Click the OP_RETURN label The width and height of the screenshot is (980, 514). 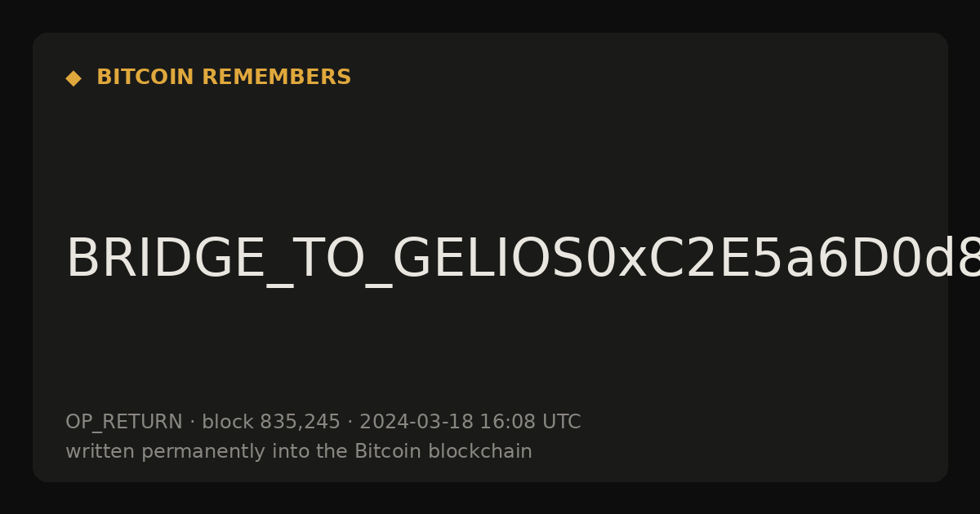pos(124,423)
